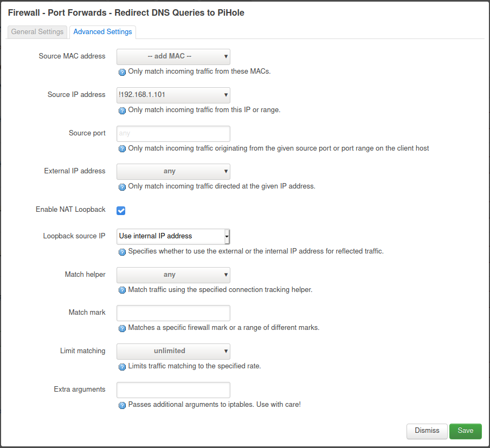Open the Limit matching dropdown
The image size is (490, 448).
pyautogui.click(x=173, y=351)
